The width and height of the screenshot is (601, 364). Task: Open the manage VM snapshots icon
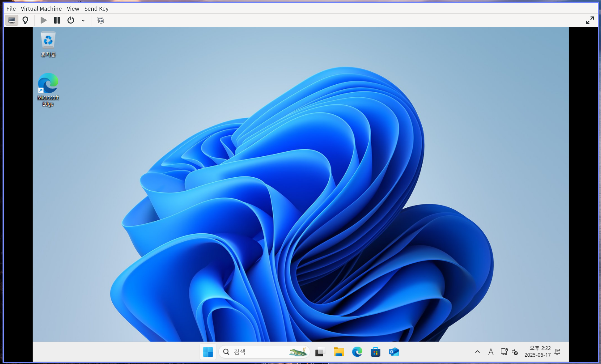[x=100, y=20]
